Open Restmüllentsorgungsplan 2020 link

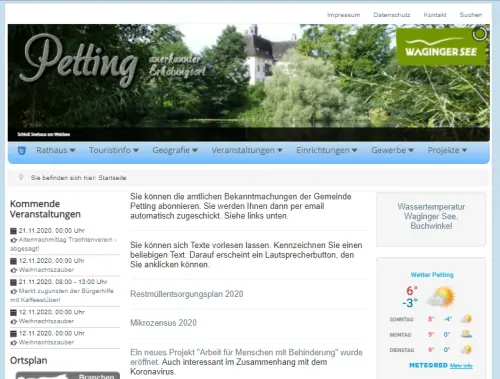(x=187, y=294)
